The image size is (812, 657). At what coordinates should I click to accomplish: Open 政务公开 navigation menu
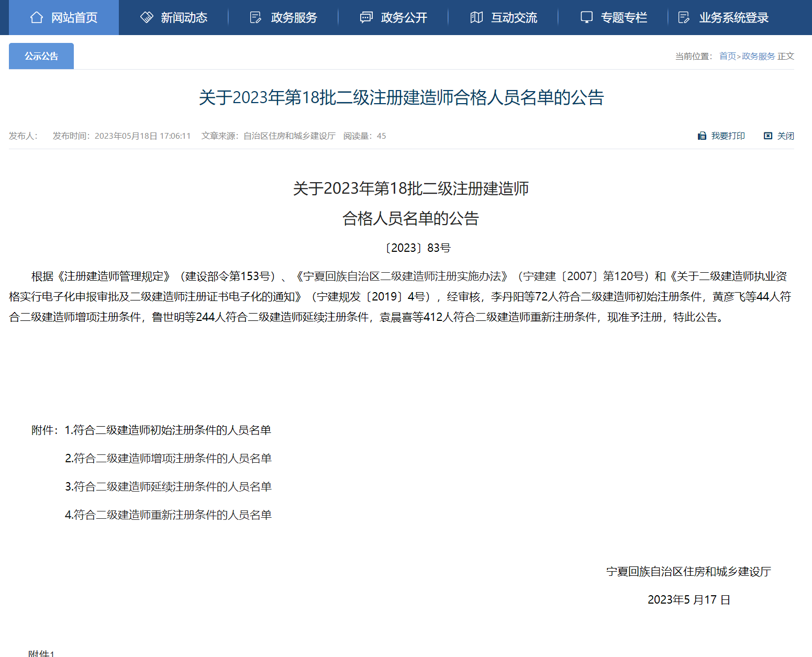coord(404,18)
